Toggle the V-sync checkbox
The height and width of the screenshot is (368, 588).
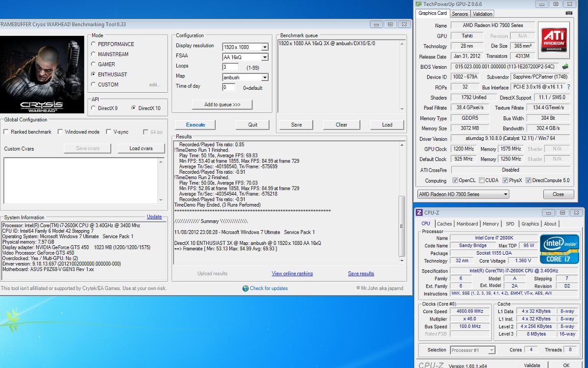tap(108, 132)
